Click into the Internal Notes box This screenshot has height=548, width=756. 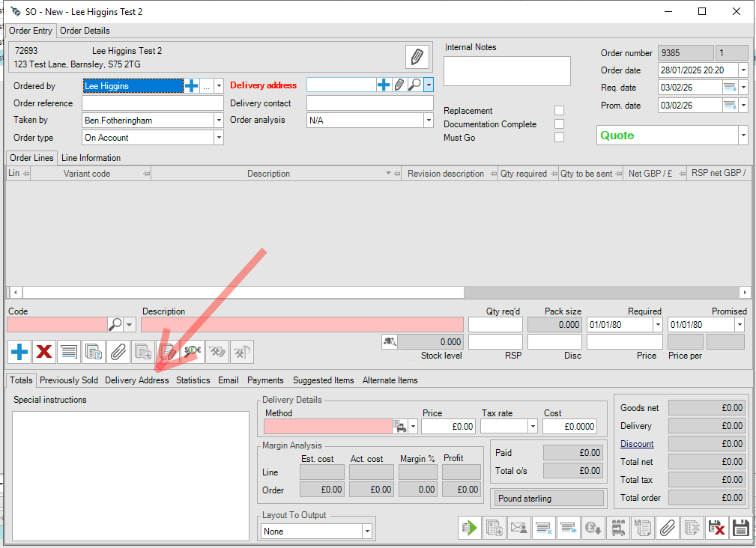click(x=506, y=71)
